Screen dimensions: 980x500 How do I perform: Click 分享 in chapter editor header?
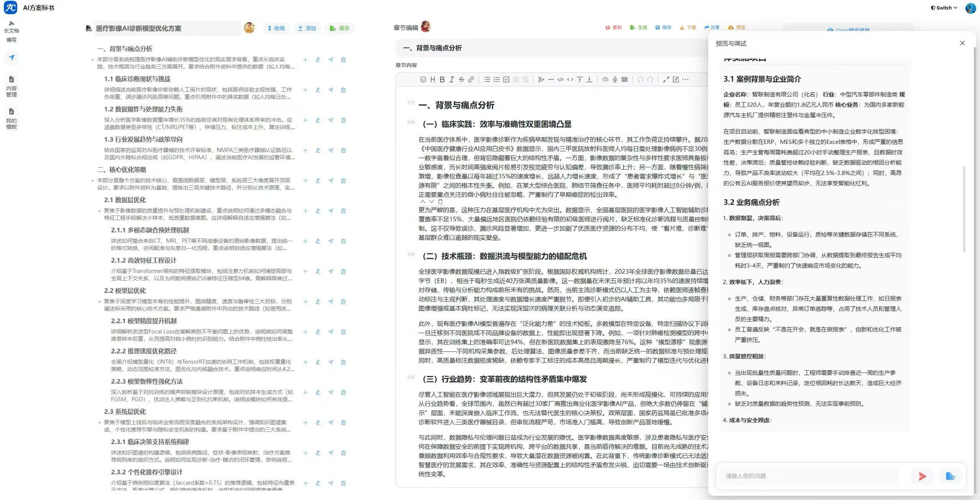coord(712,27)
